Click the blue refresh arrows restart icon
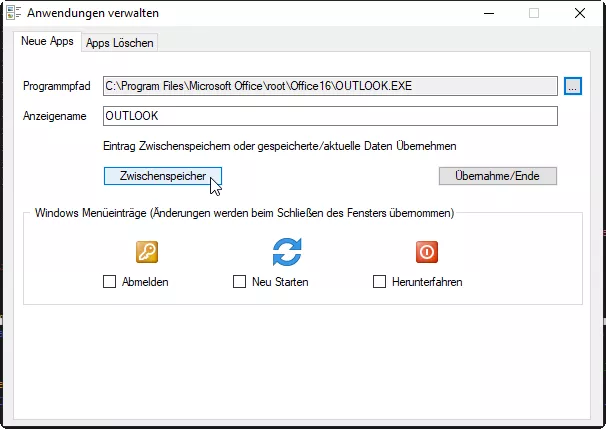This screenshot has height=429, width=606. pos(287,251)
